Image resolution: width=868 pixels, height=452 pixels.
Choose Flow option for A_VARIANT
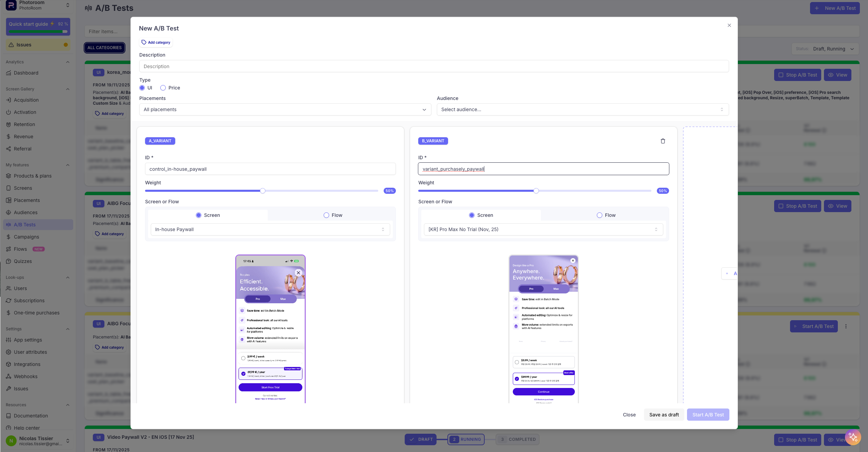[326, 215]
